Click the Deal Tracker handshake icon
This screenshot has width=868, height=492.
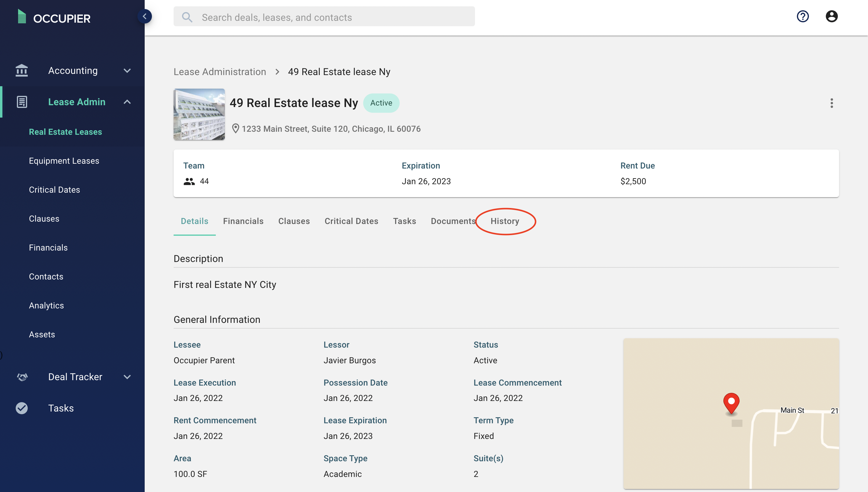[22, 377]
